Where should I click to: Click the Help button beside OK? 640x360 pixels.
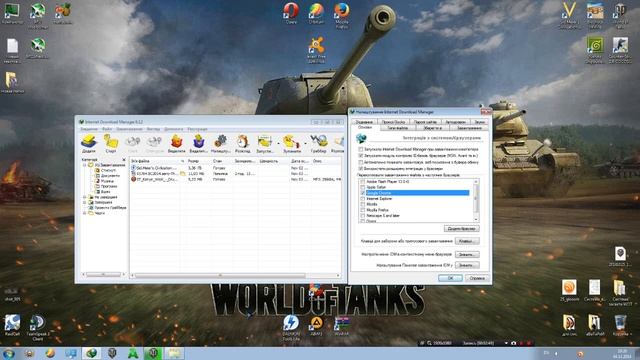477,278
